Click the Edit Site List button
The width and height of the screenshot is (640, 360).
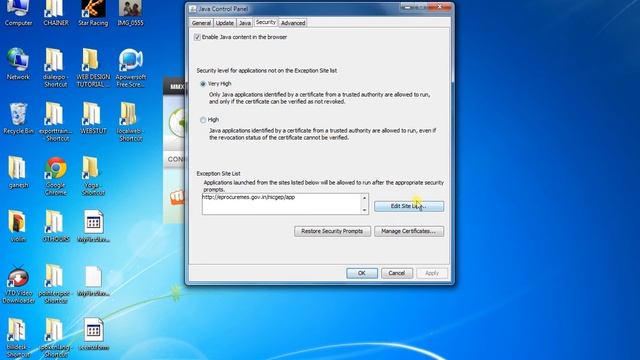click(x=409, y=206)
